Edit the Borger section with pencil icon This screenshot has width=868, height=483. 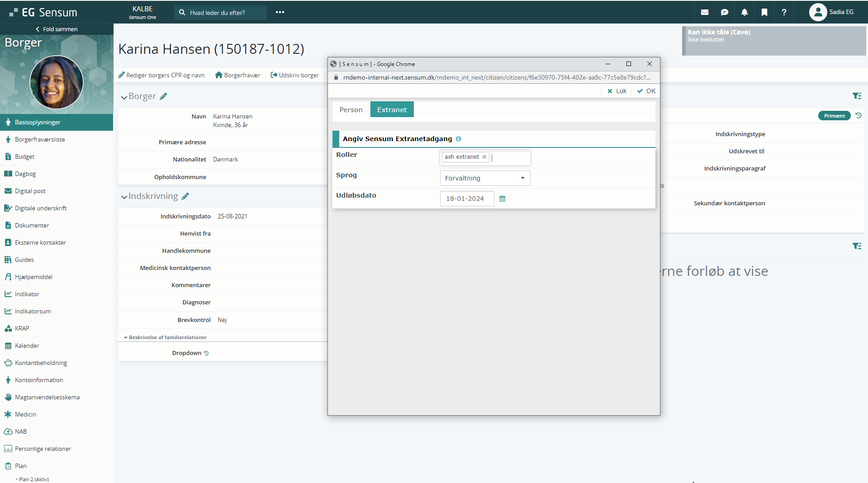(x=163, y=96)
